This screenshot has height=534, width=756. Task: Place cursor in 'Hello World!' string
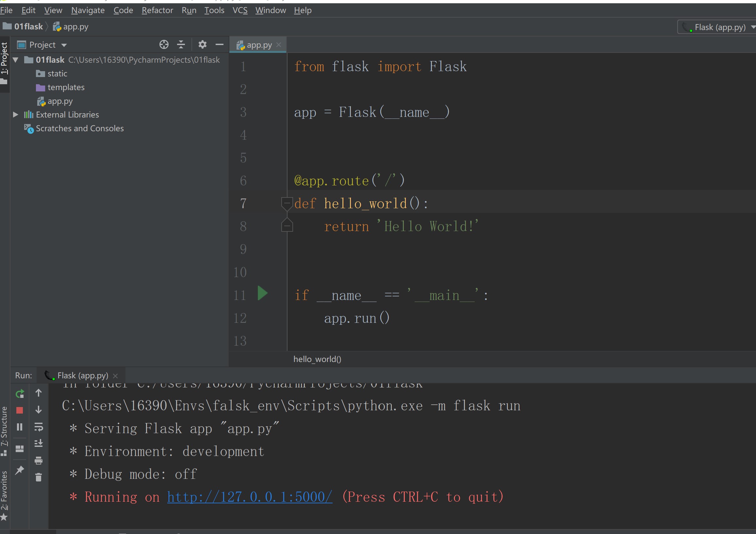tap(428, 227)
